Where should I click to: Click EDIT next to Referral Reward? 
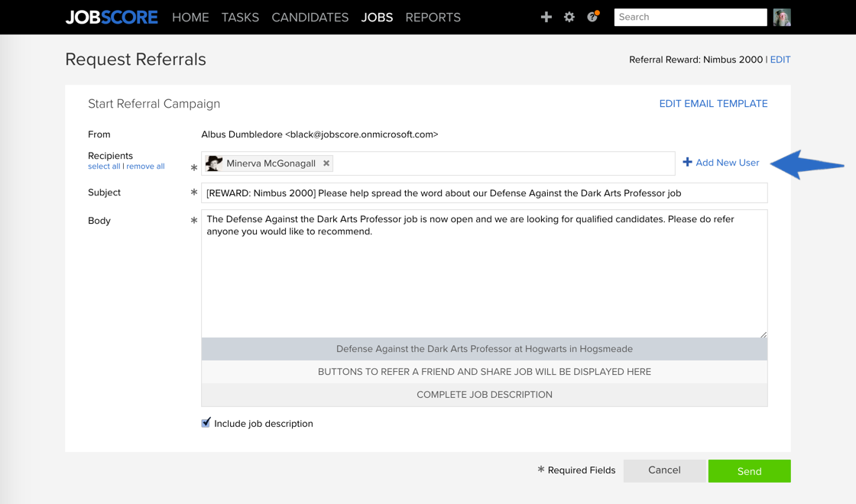780,60
